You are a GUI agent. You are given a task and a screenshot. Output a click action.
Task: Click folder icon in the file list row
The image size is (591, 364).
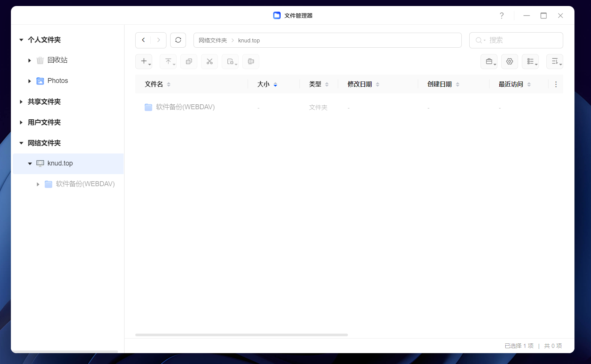(x=148, y=107)
